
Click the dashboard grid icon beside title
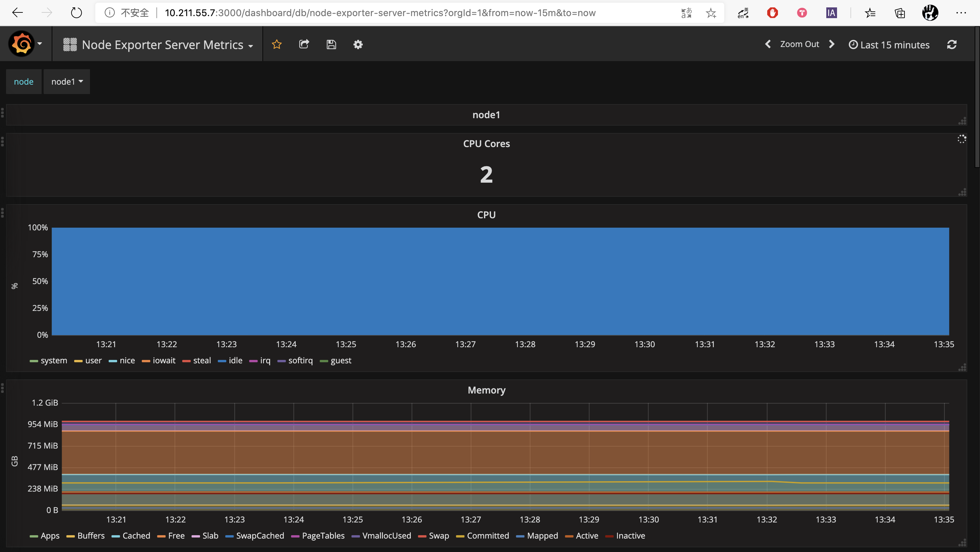click(x=70, y=45)
